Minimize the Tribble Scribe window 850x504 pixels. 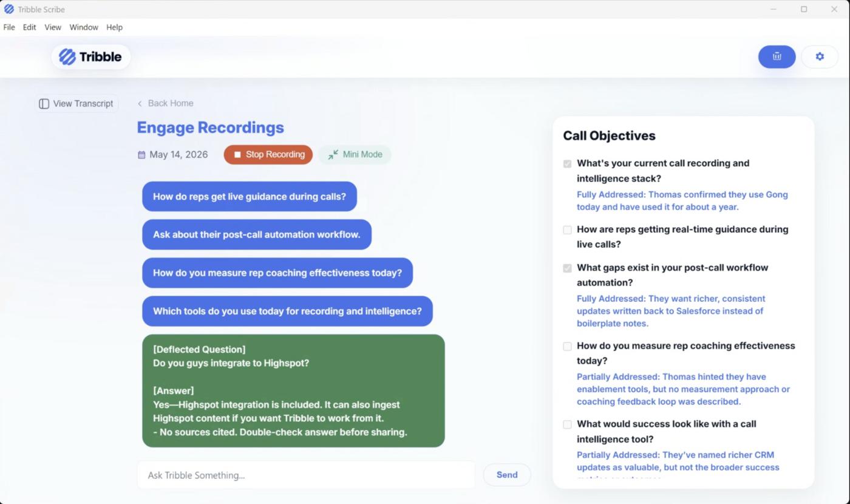pos(773,9)
